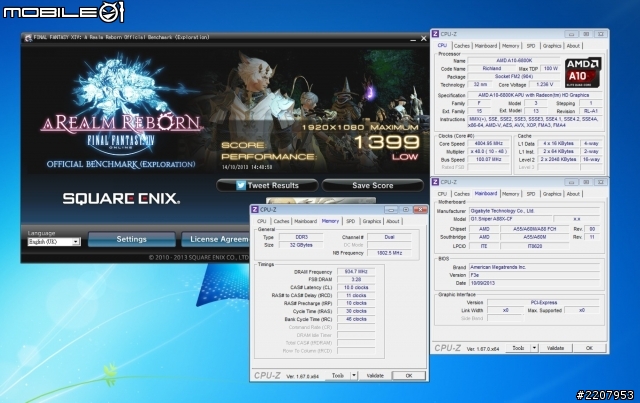Select CPU tab in CPU-Z Mainboard window
This screenshot has width=640, height=403.
442,194
